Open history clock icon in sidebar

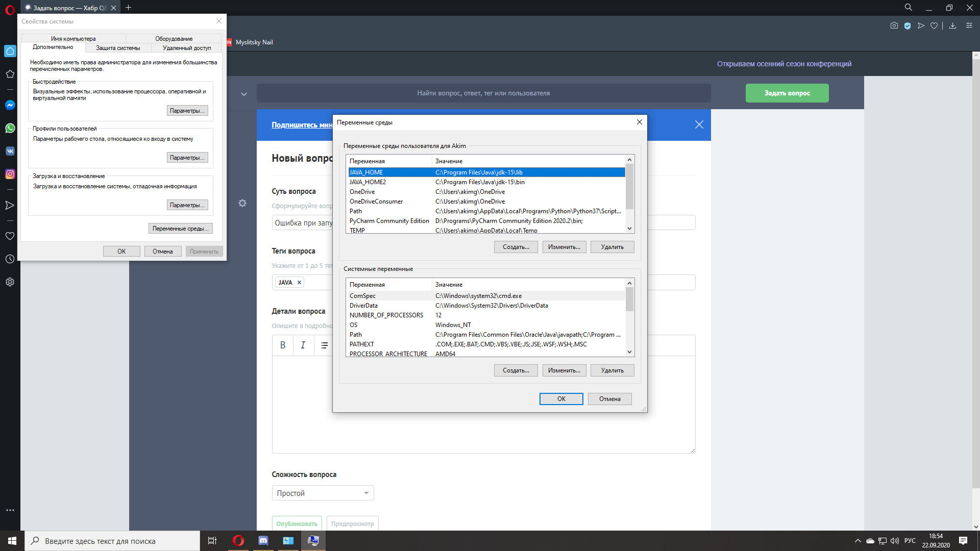tap(10, 259)
